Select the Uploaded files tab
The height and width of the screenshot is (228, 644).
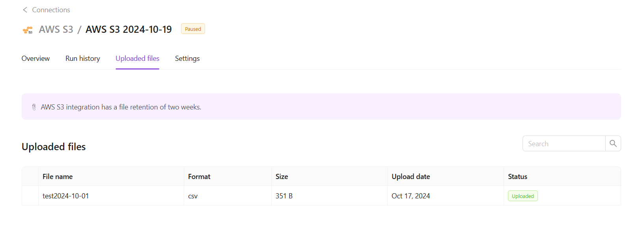tap(137, 58)
